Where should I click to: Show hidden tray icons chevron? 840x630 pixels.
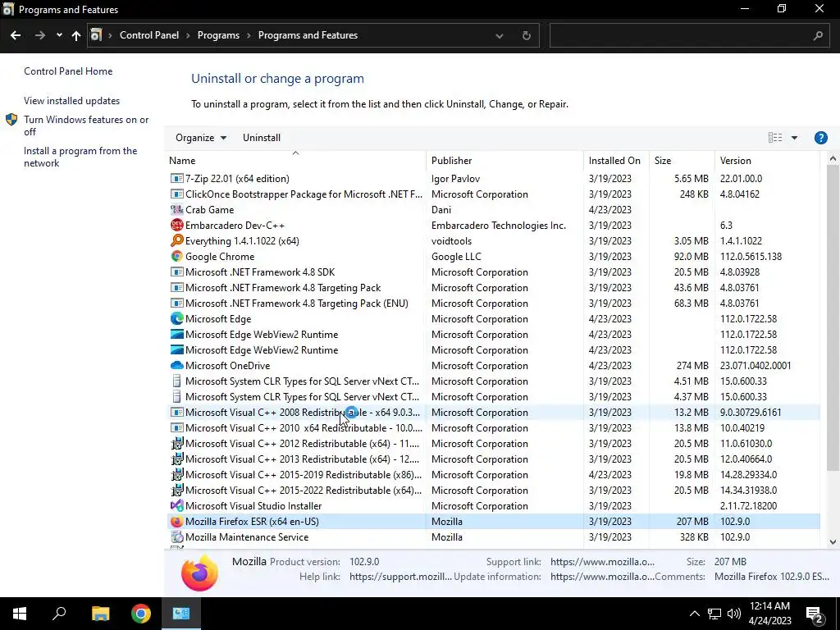pos(694,614)
